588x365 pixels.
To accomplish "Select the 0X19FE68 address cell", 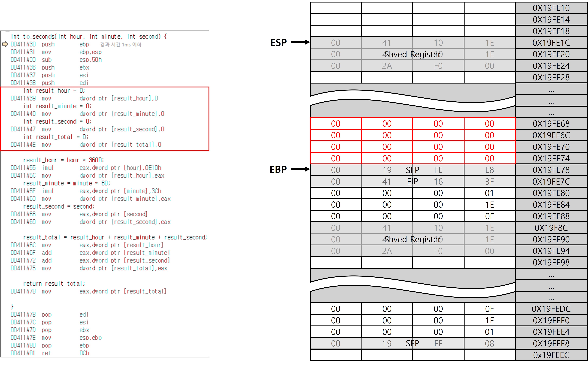I will coord(551,124).
